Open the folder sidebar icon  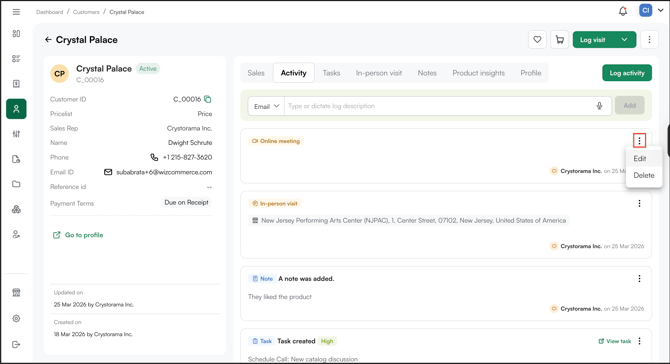16,184
